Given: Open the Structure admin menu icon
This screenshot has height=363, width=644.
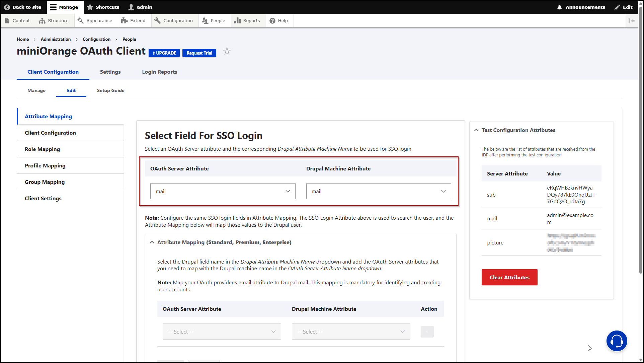Looking at the screenshot, I should click(42, 20).
